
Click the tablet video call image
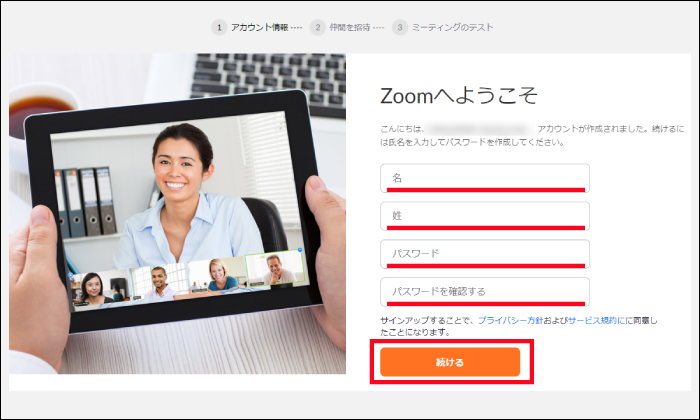(177, 214)
